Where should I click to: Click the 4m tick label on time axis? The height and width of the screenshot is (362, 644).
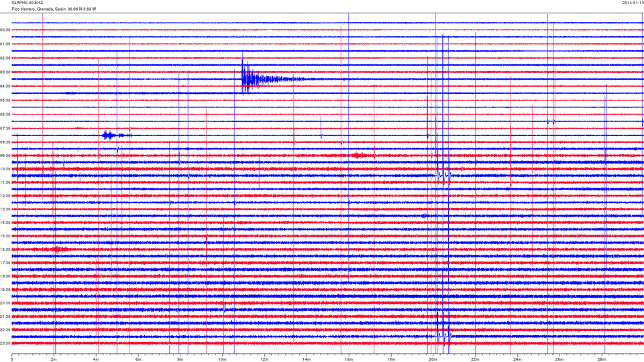[x=96, y=359]
